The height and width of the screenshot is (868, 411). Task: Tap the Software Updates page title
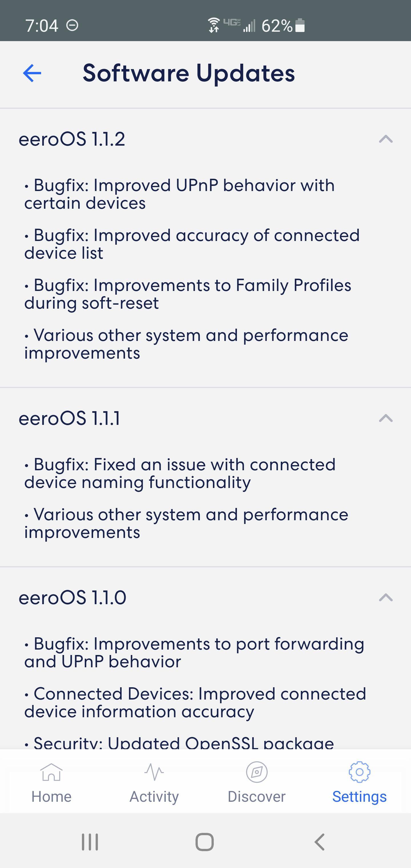pos(189,73)
